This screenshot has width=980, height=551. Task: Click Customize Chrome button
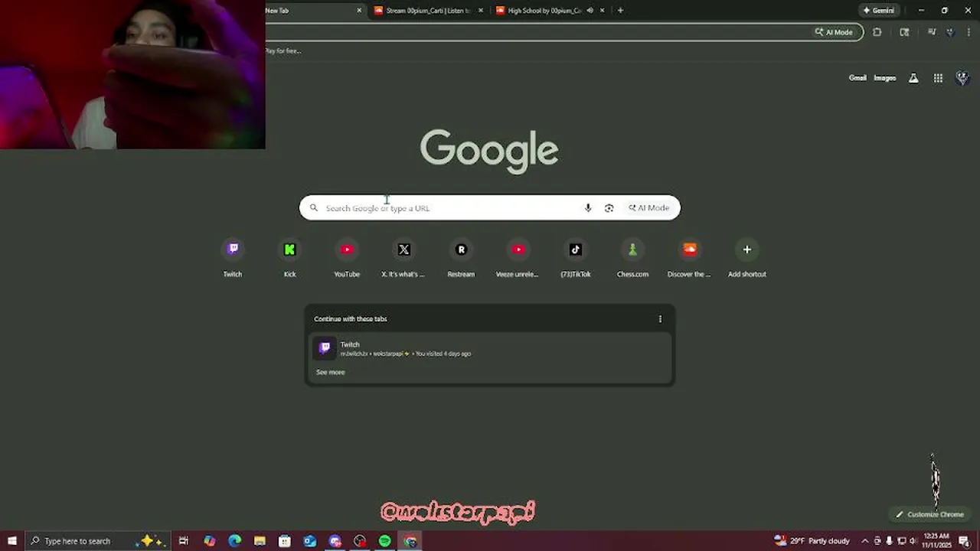pyautogui.click(x=929, y=514)
